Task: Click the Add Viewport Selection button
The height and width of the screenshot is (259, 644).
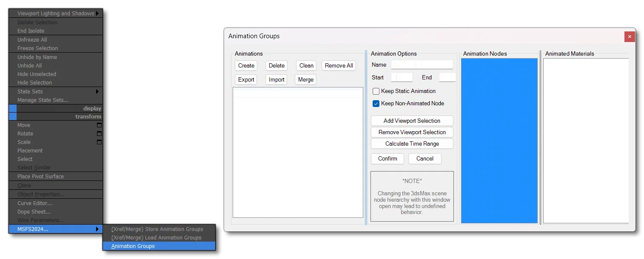Action: click(x=412, y=121)
